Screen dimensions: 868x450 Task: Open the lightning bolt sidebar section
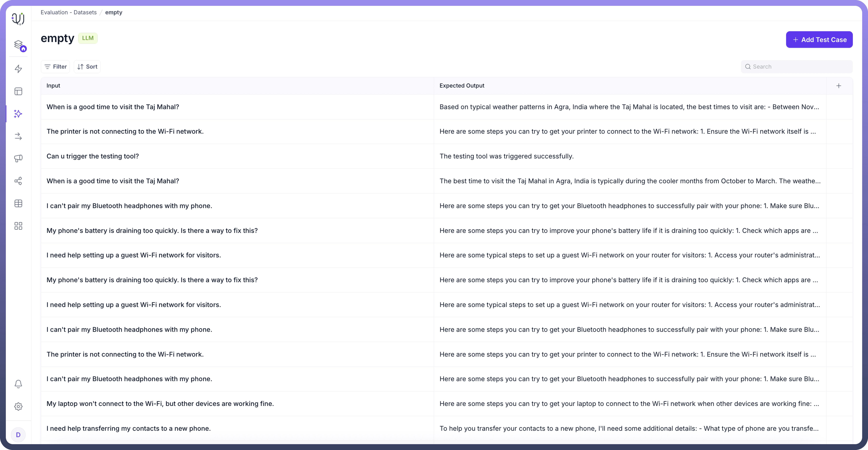tap(19, 69)
